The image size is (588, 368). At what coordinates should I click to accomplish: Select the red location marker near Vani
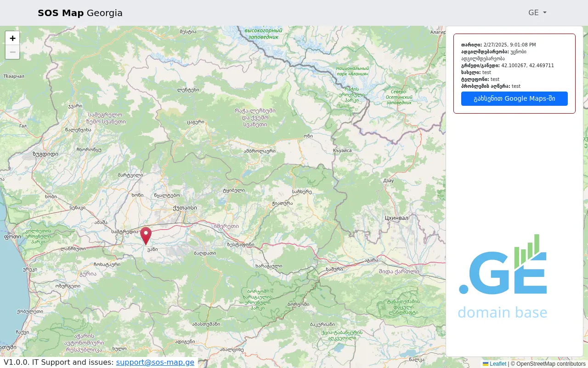tap(146, 235)
